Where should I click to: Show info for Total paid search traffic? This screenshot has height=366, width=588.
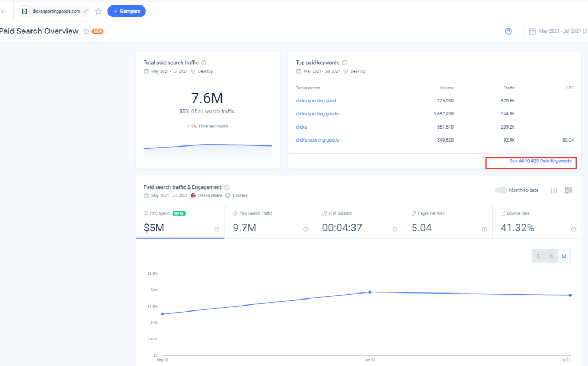[x=204, y=63]
